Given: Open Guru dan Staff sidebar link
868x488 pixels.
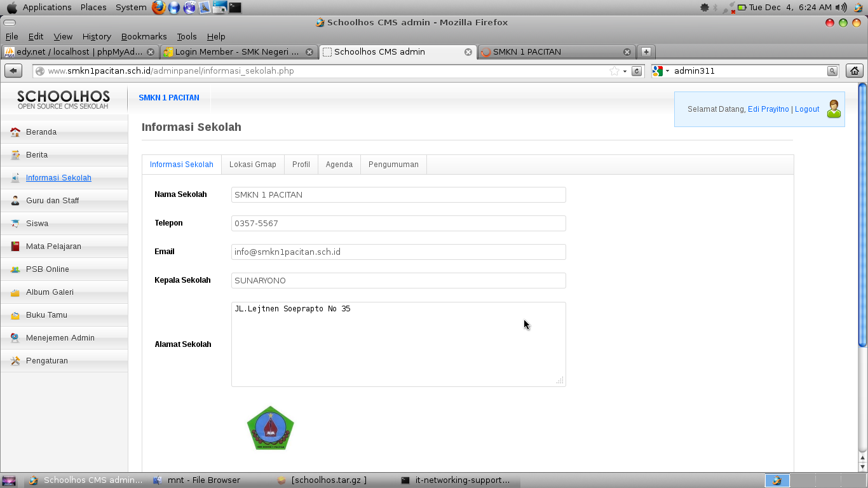Looking at the screenshot, I should [x=53, y=201].
